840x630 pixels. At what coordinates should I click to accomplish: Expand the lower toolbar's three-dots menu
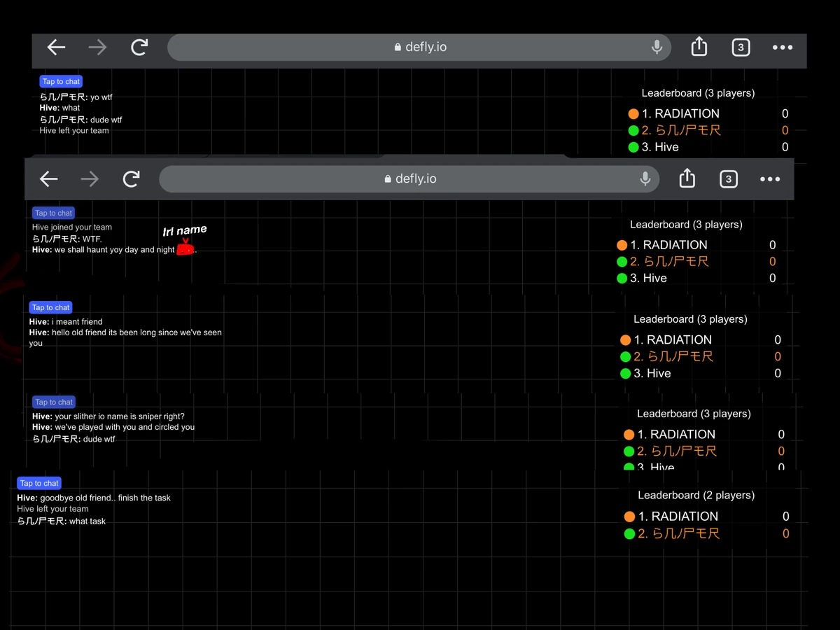click(x=769, y=179)
